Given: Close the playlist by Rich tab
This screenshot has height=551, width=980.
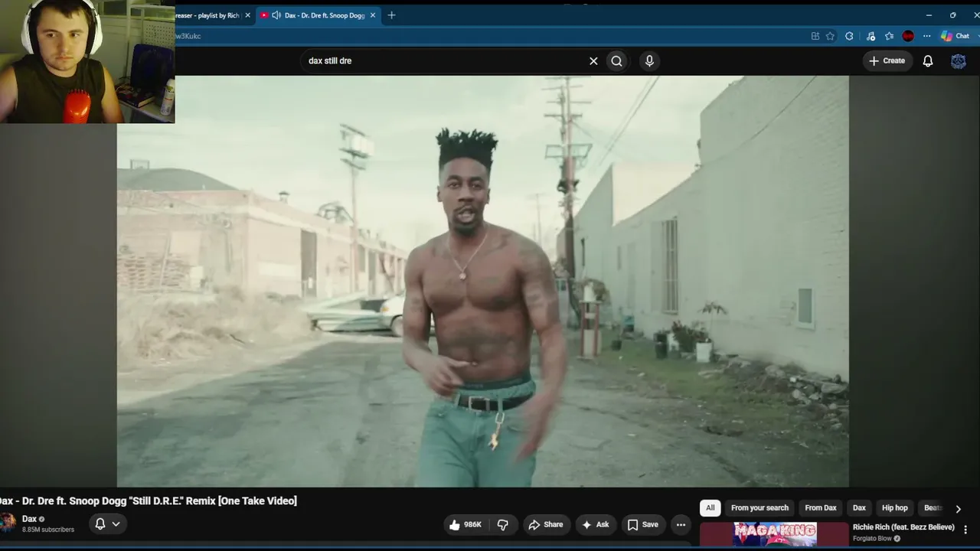Looking at the screenshot, I should pos(247,15).
